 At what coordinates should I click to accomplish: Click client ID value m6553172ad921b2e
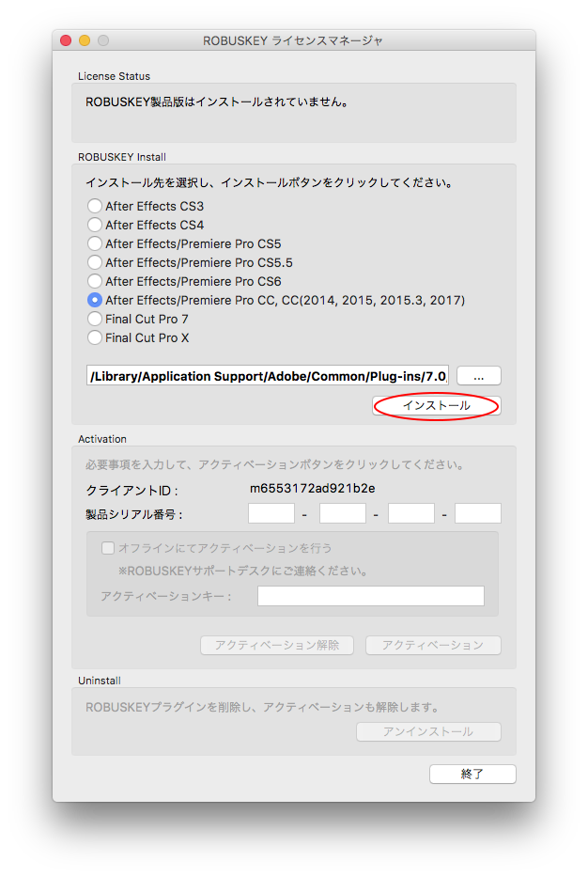coord(313,488)
